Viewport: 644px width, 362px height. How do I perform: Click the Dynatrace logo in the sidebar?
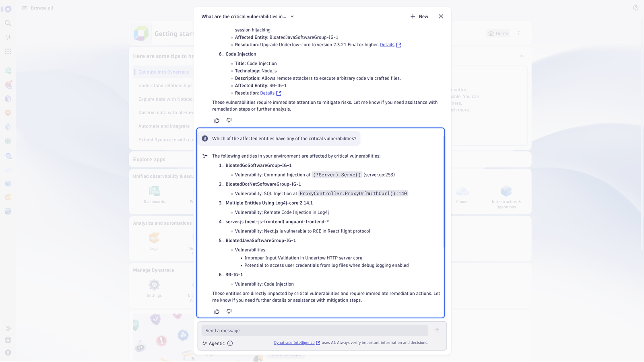pos(8,9)
